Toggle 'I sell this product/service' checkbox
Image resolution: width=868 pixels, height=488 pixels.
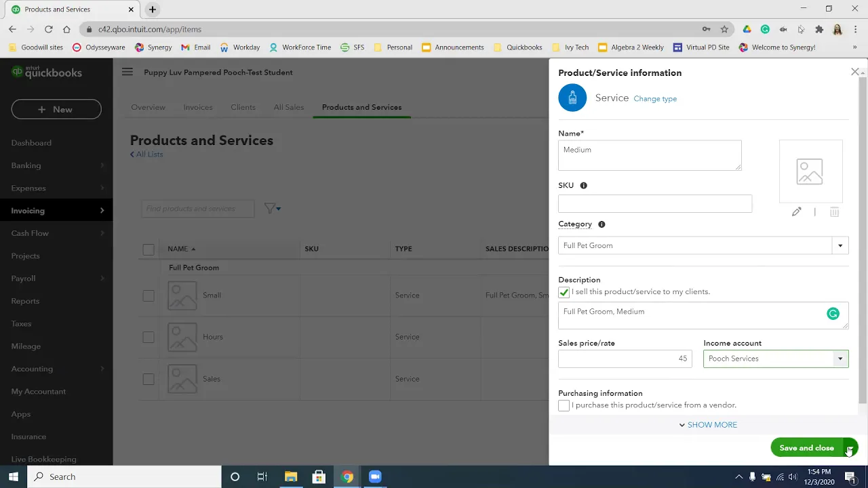click(x=564, y=292)
